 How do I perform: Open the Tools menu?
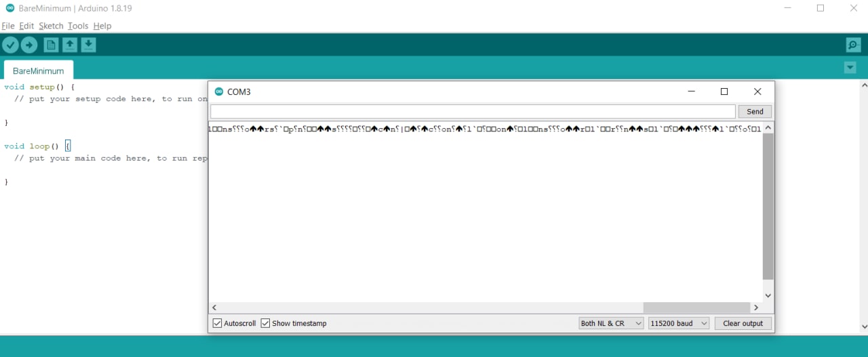(78, 26)
